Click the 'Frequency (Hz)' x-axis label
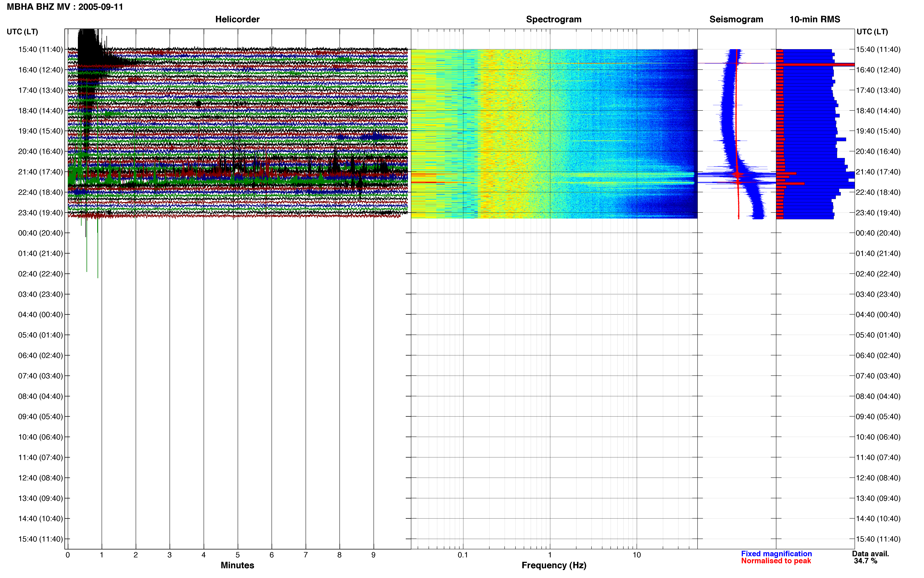 click(x=554, y=565)
